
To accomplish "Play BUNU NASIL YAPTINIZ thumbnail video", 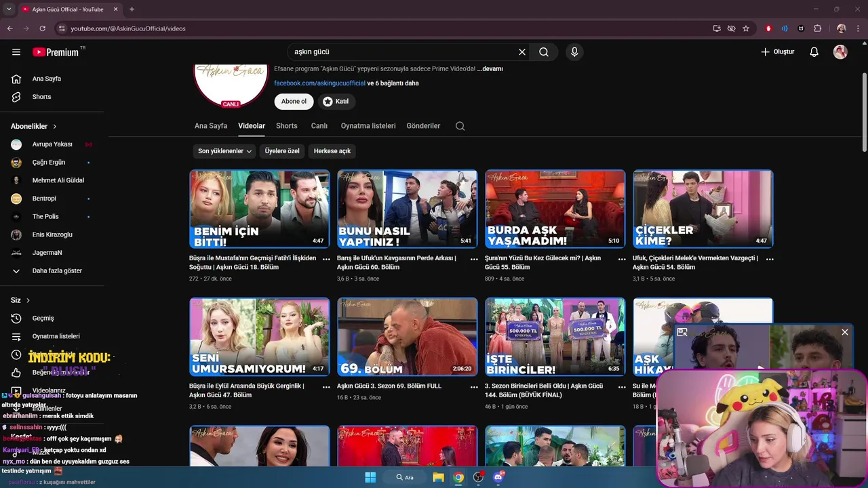I will coord(408,209).
